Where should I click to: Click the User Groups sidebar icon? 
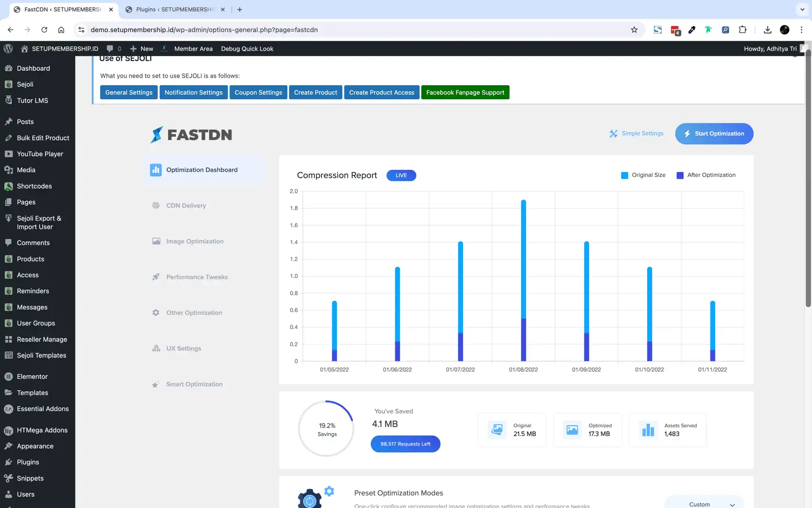pyautogui.click(x=8, y=323)
